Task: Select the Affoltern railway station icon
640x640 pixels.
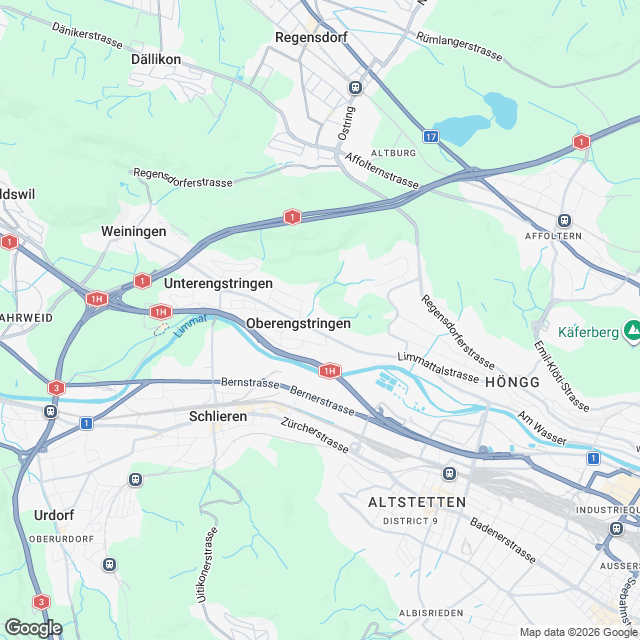Action: tap(564, 221)
